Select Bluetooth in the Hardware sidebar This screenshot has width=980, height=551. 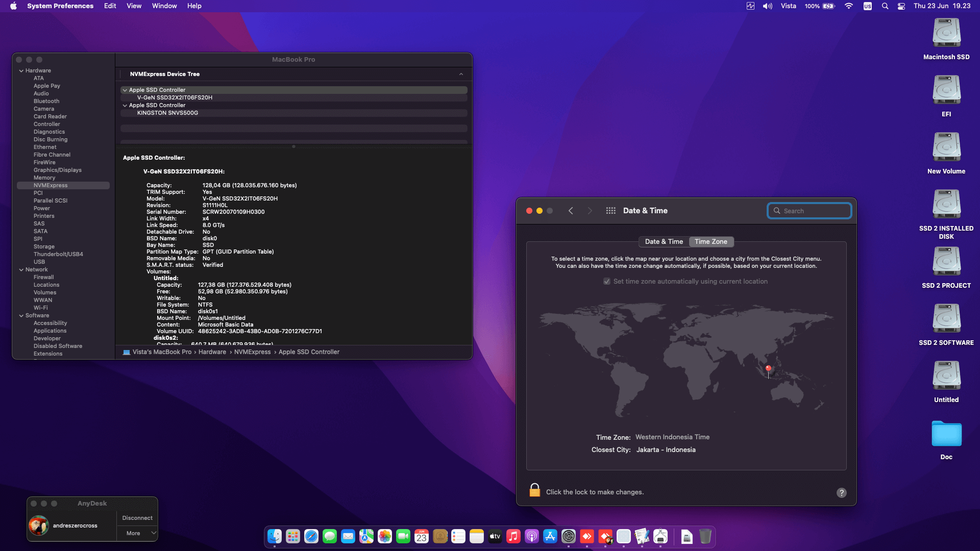click(46, 102)
